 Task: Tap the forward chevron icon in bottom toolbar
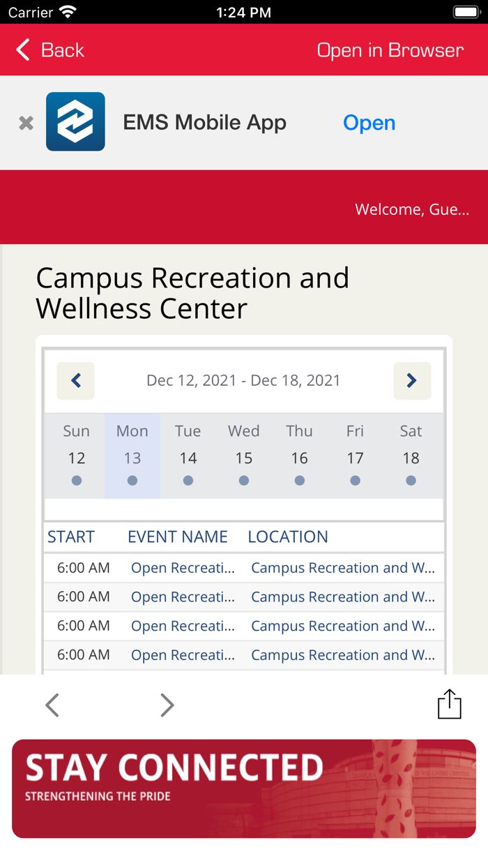coord(167,704)
